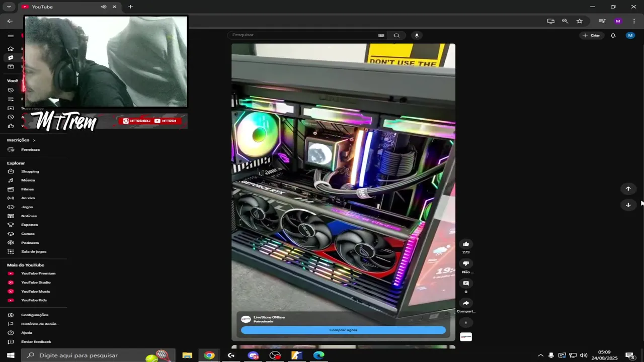Image resolution: width=644 pixels, height=362 pixels.
Task: Open the Short's more options menu
Action: 466,323
